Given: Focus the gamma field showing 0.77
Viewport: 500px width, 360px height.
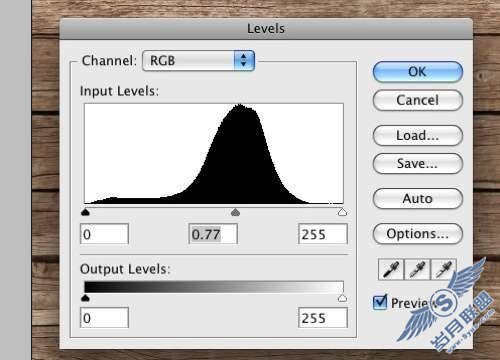Looking at the screenshot, I should pos(213,234).
